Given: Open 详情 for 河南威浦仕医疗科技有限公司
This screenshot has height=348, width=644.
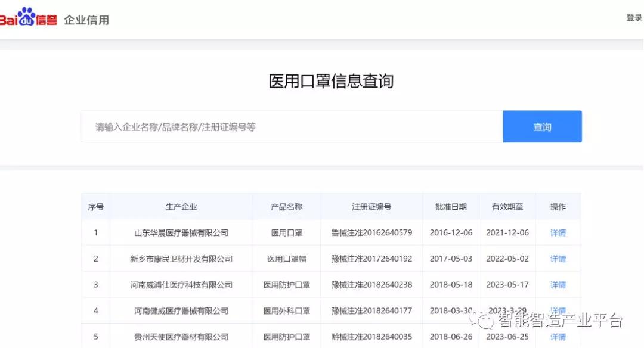Looking at the screenshot, I should click(x=558, y=285).
